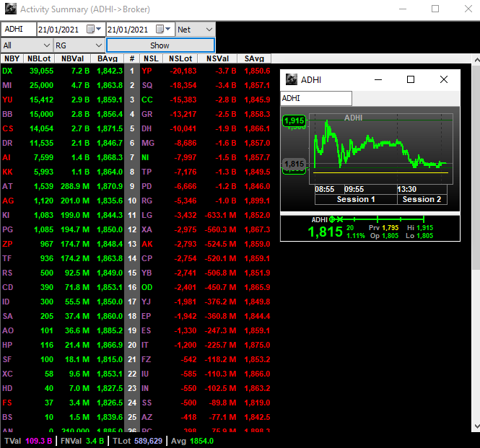Click the Session 2 label on chart
Screen dimensions: 480x448
tap(422, 199)
